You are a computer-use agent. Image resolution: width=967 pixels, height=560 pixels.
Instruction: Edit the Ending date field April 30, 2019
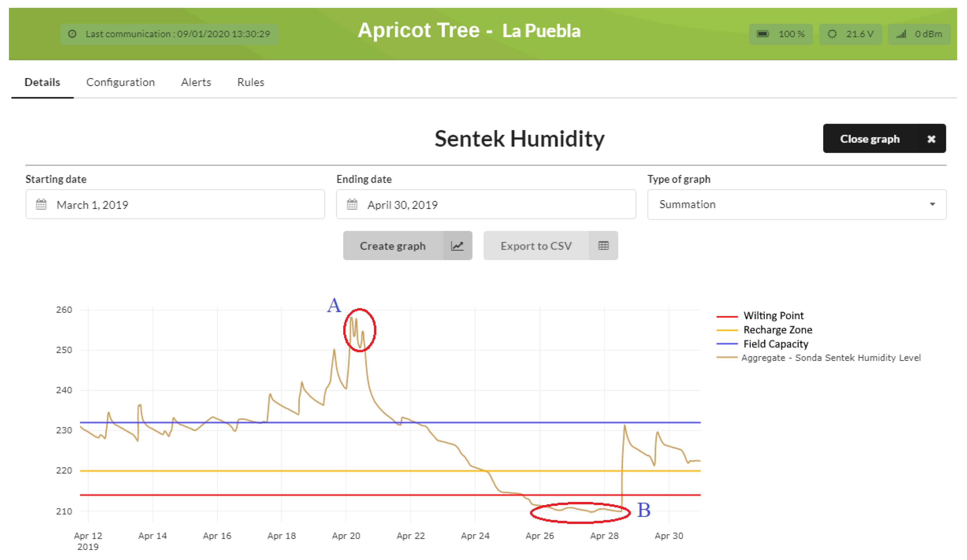tap(486, 204)
